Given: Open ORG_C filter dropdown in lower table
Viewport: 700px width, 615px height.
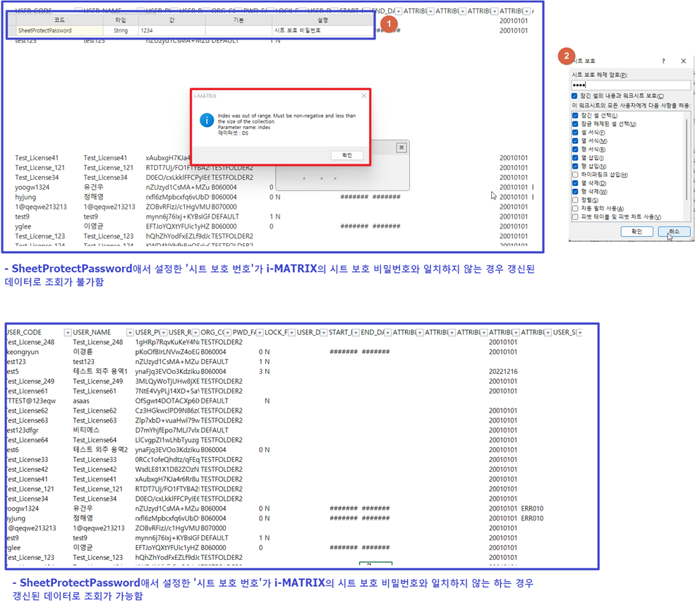Looking at the screenshot, I should click(228, 332).
